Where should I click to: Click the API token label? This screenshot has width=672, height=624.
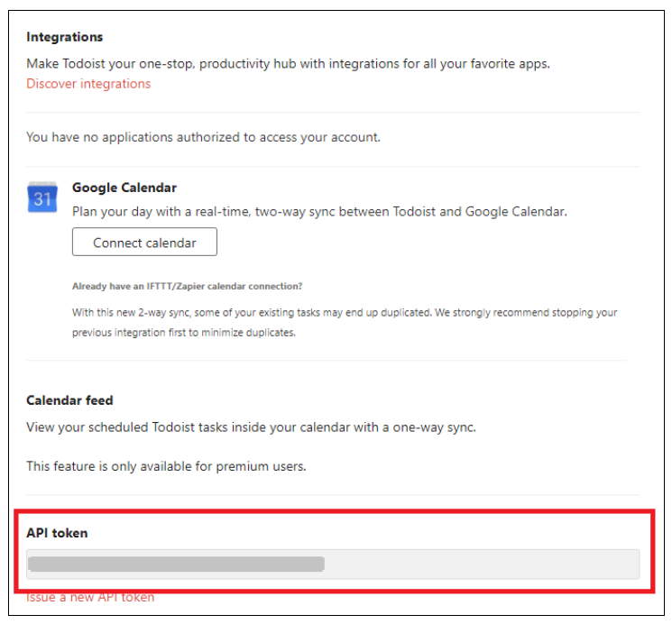tap(57, 533)
